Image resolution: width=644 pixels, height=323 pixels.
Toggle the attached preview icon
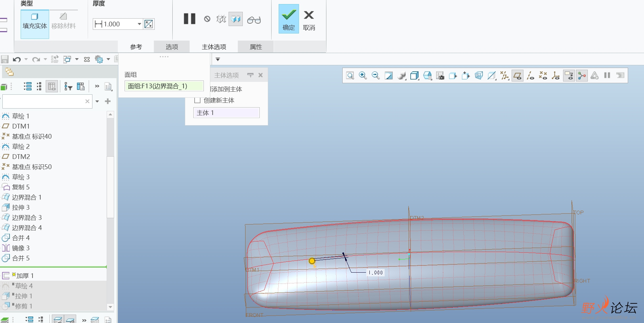[236, 19]
